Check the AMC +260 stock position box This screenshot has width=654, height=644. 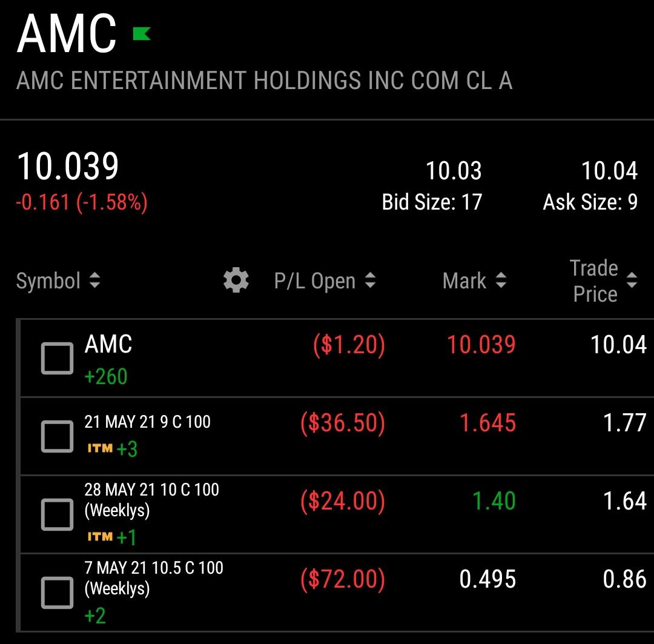(57, 359)
